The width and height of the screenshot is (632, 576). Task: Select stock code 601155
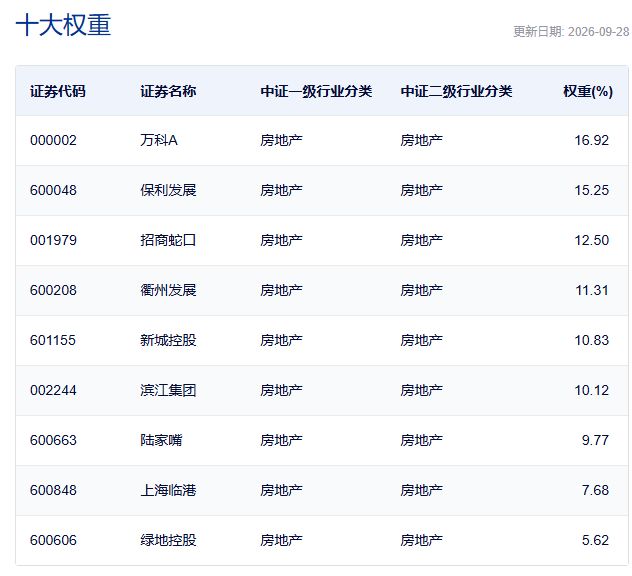53,340
